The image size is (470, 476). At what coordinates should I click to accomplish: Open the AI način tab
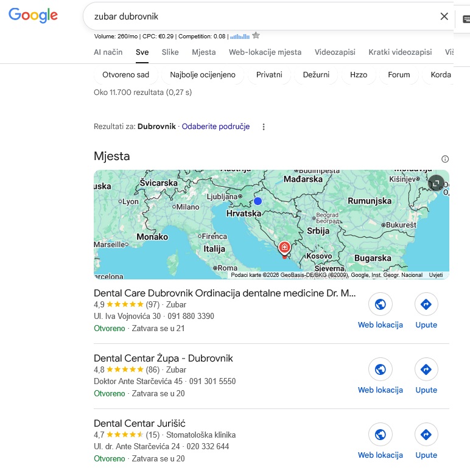point(108,52)
